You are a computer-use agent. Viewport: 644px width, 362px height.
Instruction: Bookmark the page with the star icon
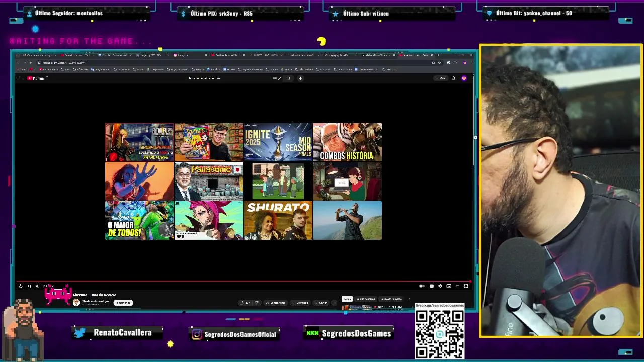(x=439, y=63)
